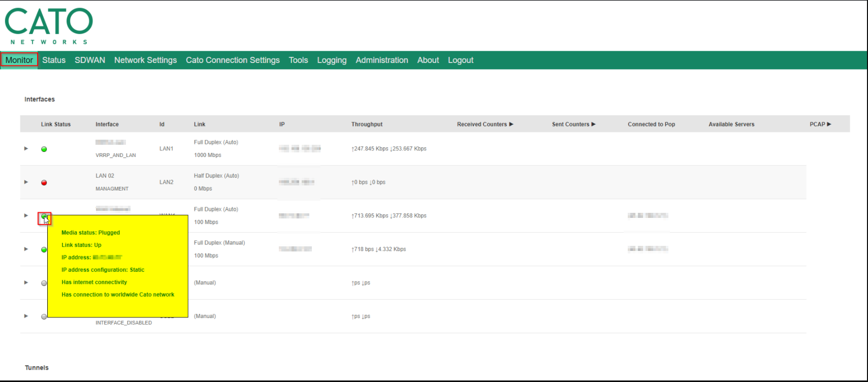Click the Logout link

(460, 60)
